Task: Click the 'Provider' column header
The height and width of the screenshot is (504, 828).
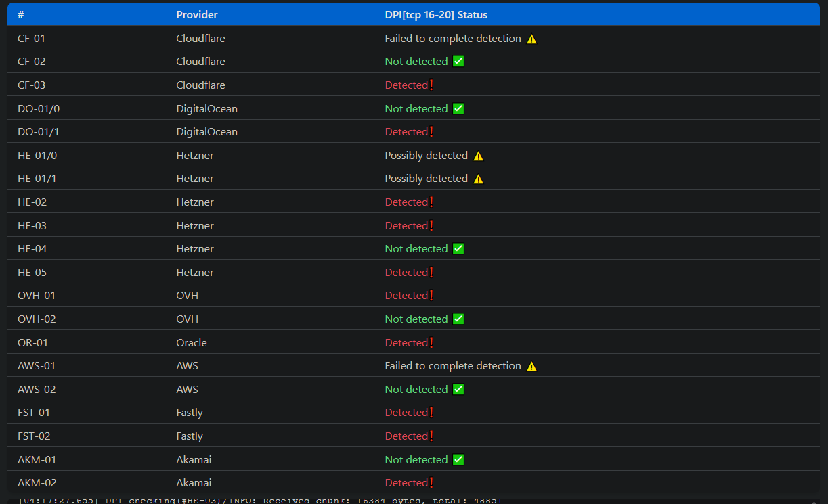Action: (x=197, y=14)
